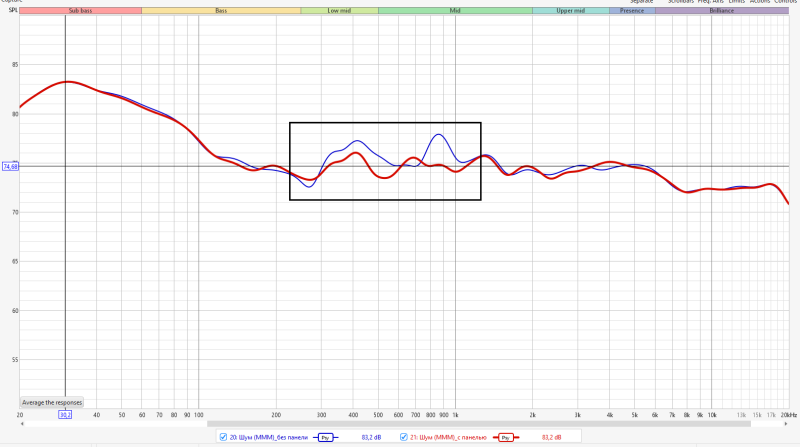Viewport: 800px width, 447px height.
Task: Click the red 83,2 dB readout
Action: coord(552,437)
